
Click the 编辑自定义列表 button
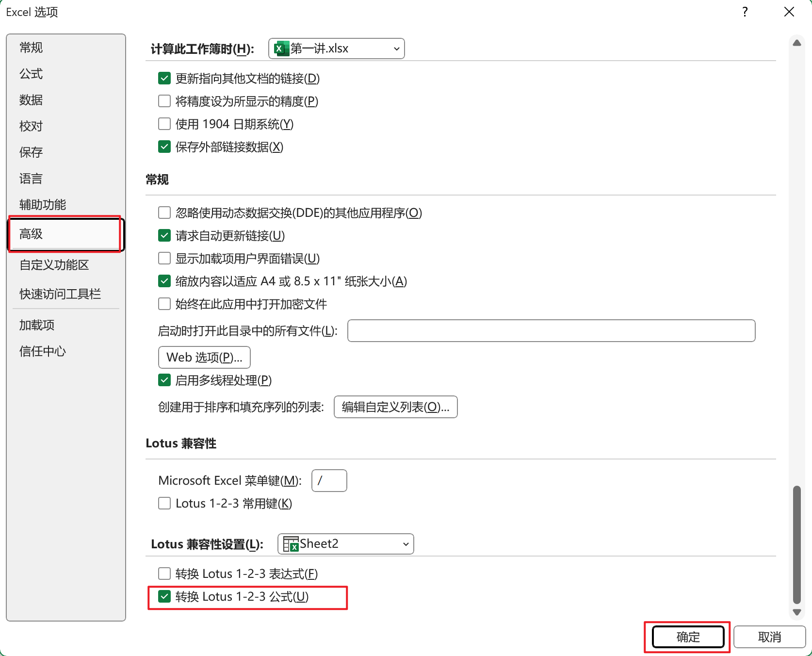coord(395,407)
